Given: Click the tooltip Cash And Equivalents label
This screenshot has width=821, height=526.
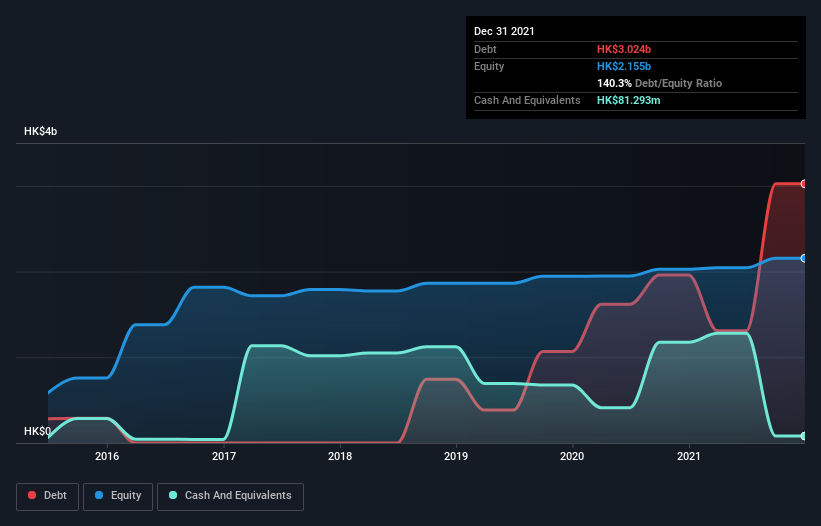Looking at the screenshot, I should [x=527, y=100].
